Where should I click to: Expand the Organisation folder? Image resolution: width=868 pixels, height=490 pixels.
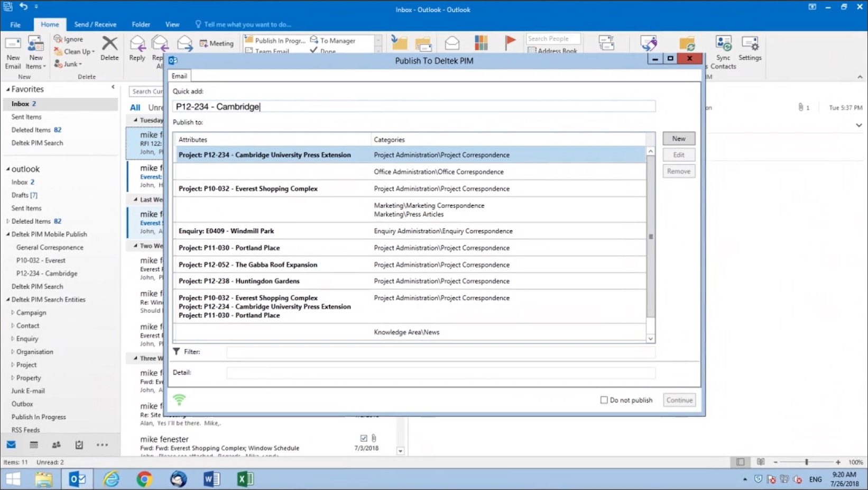tap(13, 351)
